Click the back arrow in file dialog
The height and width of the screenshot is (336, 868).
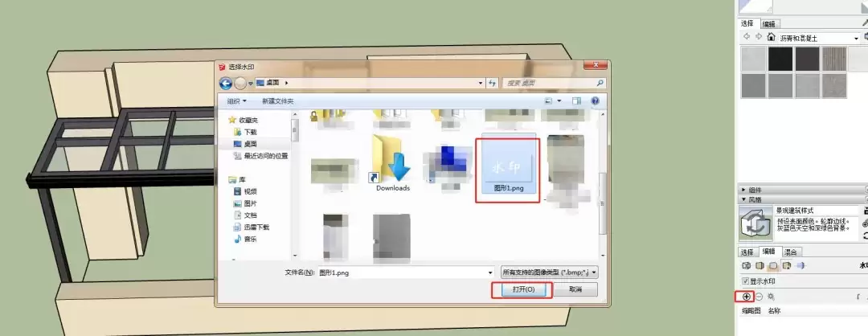225,83
